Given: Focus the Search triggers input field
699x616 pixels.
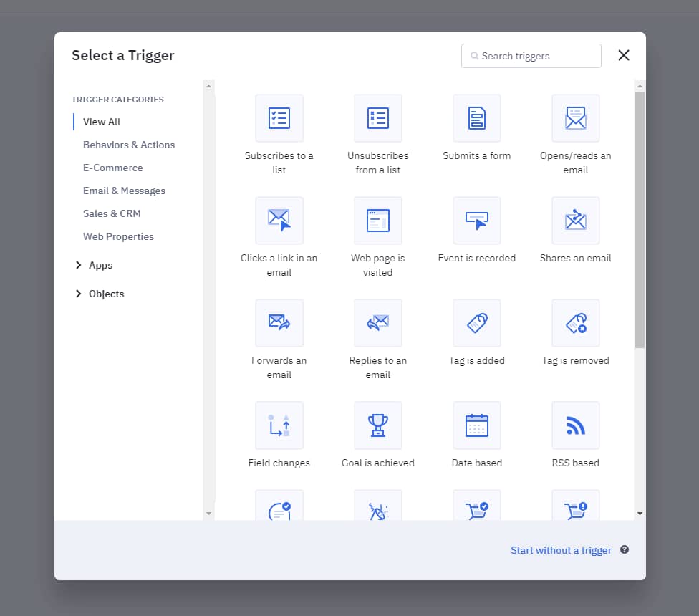Looking at the screenshot, I should point(531,56).
